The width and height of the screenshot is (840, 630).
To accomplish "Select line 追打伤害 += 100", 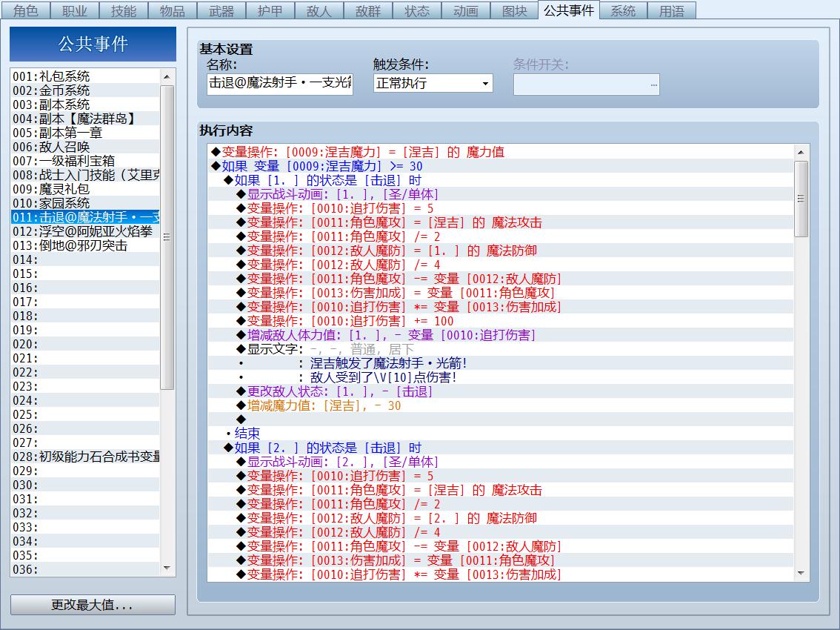I will tap(501, 321).
